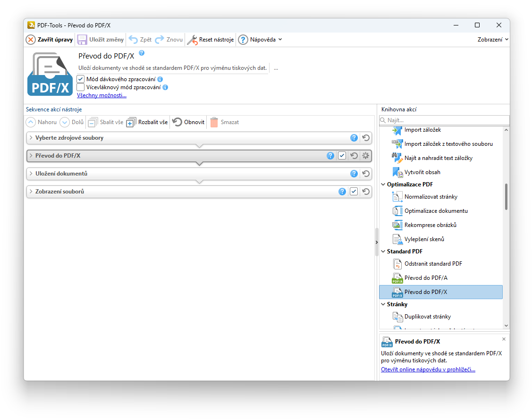Reset the Uložení dokumentů step
The width and height of the screenshot is (532, 419).
[x=366, y=174]
